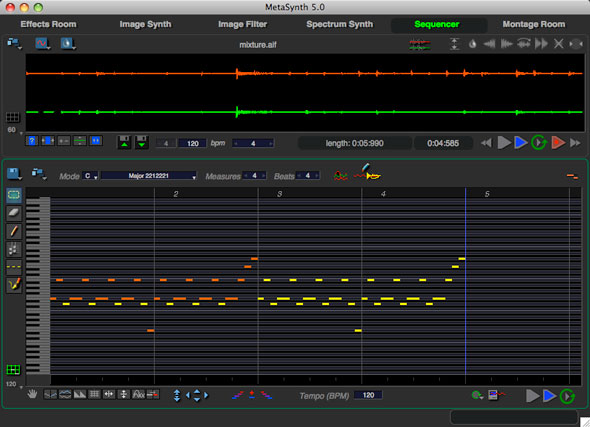Skip forward with the sample editor's double right arrow
This screenshot has height=427, width=590.
[575, 143]
